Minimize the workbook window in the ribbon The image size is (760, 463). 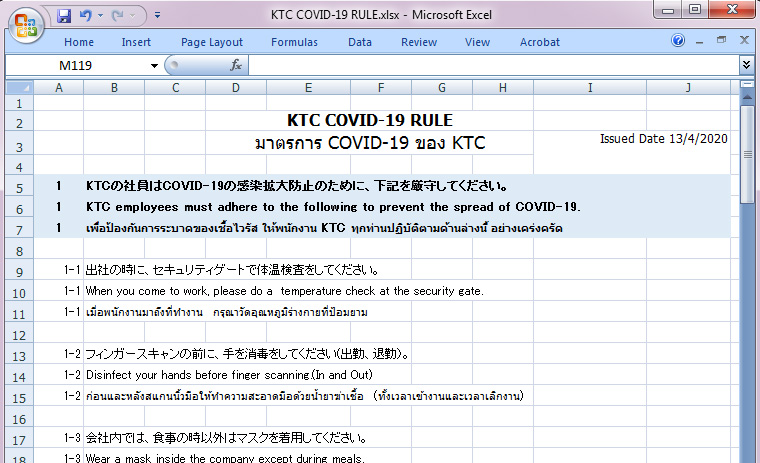pos(699,41)
